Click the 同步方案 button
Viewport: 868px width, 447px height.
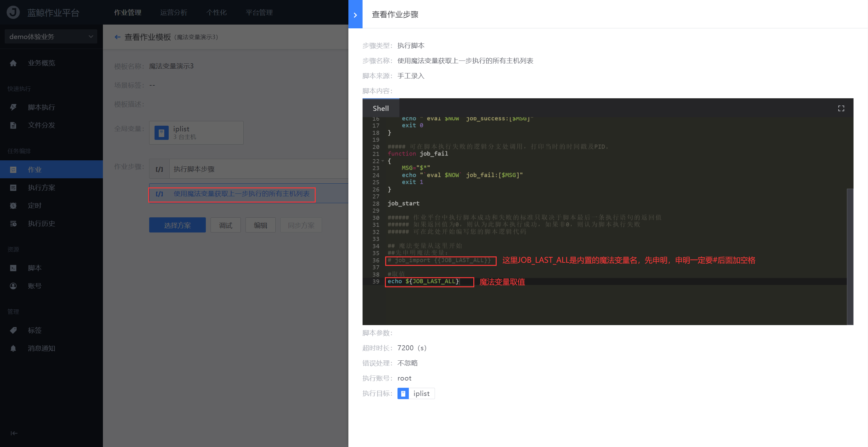301,225
